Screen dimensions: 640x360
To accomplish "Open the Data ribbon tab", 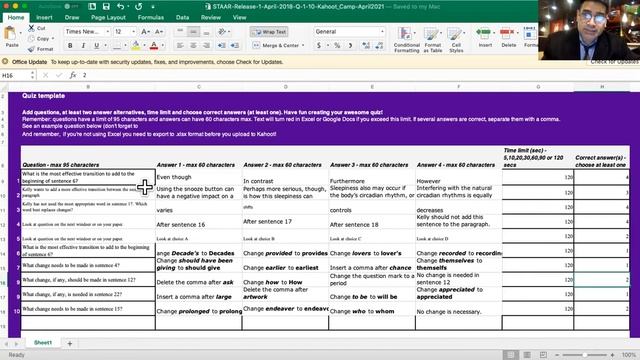I will point(182,18).
